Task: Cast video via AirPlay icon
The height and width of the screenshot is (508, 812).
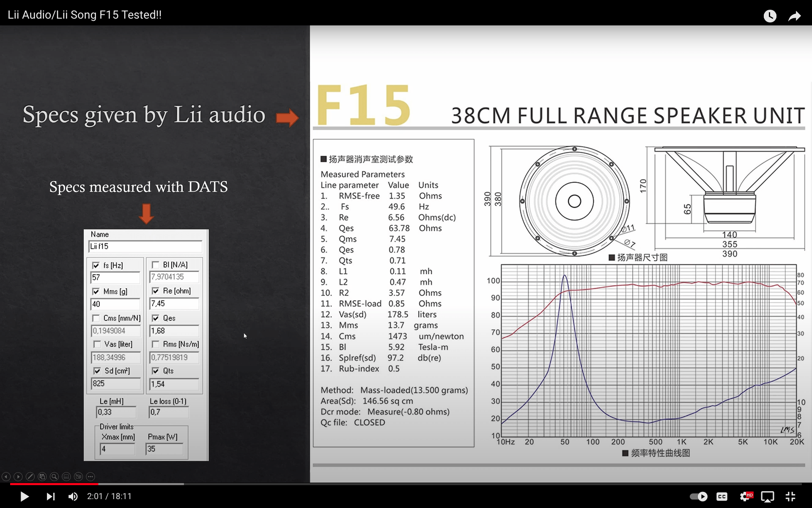Action: coord(768,496)
